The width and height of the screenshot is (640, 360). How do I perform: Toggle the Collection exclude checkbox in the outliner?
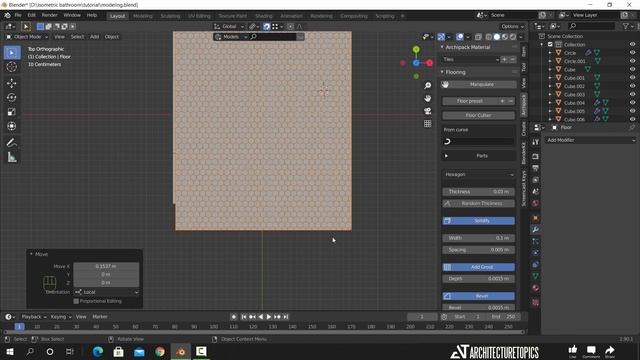point(550,44)
